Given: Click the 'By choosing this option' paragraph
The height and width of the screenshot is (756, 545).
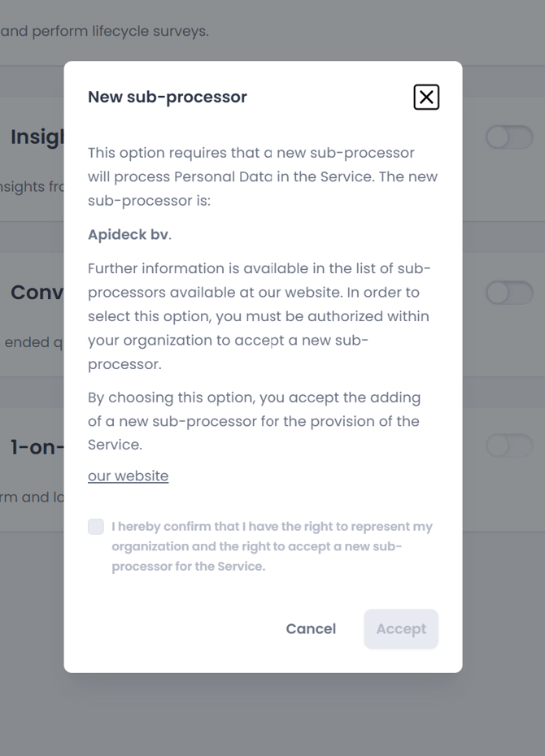Looking at the screenshot, I should (x=254, y=421).
